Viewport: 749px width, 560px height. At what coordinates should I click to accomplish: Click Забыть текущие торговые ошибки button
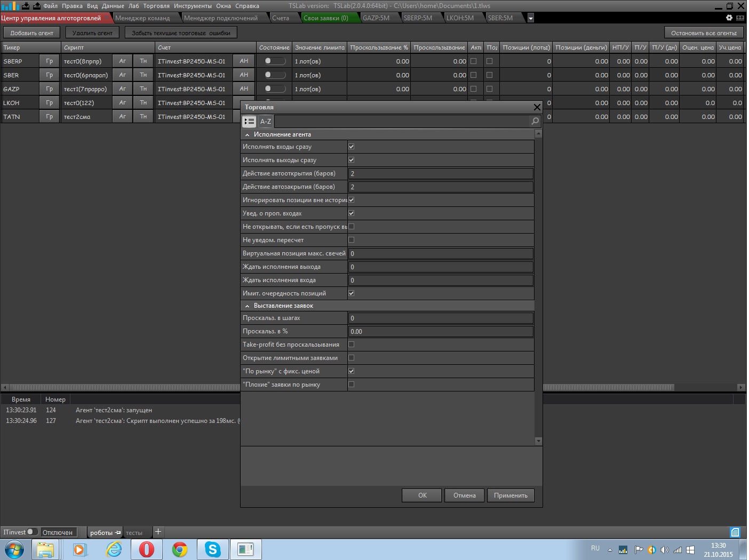click(181, 33)
